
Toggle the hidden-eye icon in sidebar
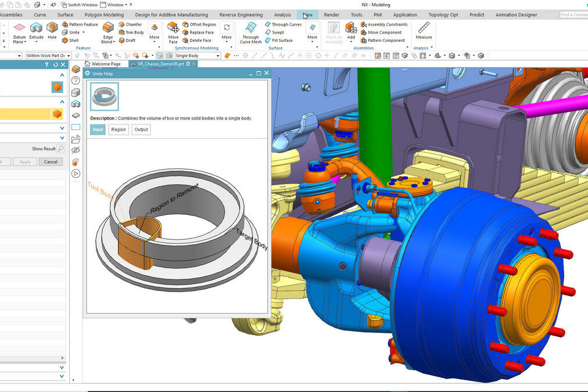76,150
